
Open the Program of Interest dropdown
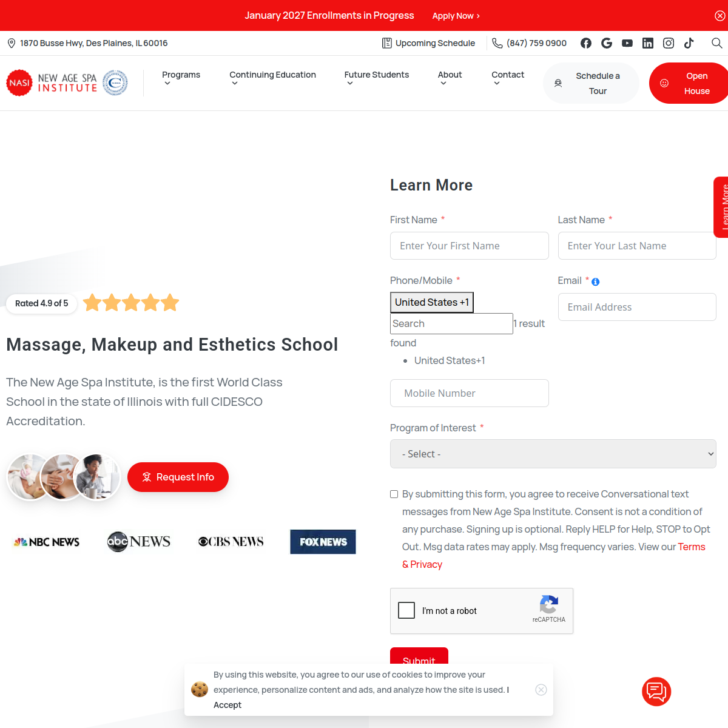click(553, 454)
